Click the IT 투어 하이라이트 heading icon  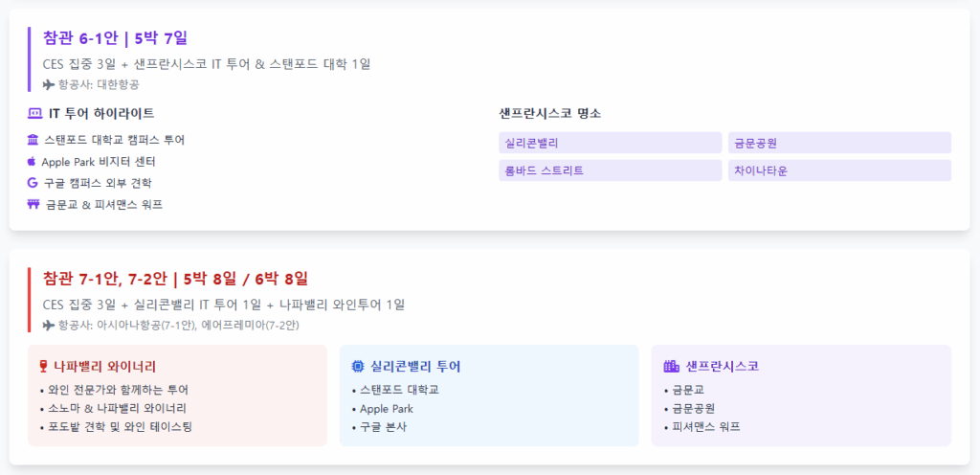pos(35,114)
